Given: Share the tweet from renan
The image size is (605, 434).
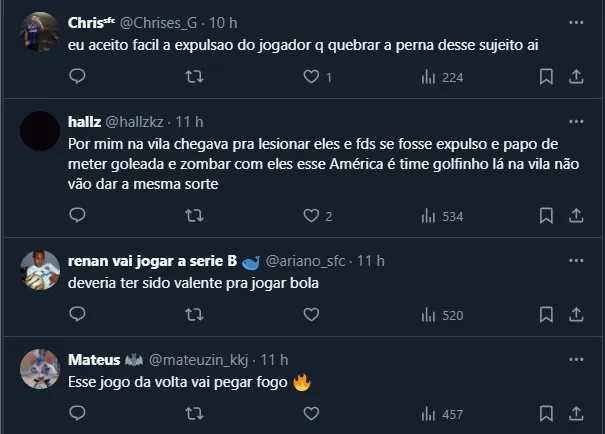Looking at the screenshot, I should click(x=577, y=314).
